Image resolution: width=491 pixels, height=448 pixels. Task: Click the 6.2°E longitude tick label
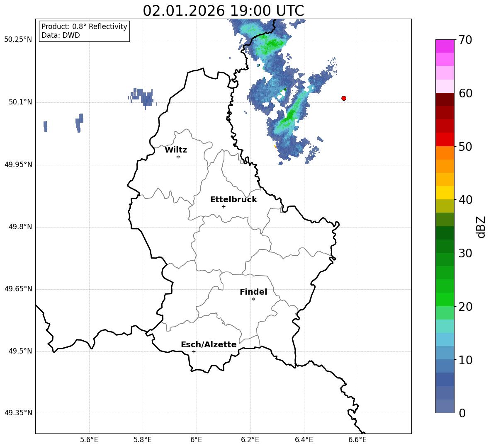click(250, 440)
